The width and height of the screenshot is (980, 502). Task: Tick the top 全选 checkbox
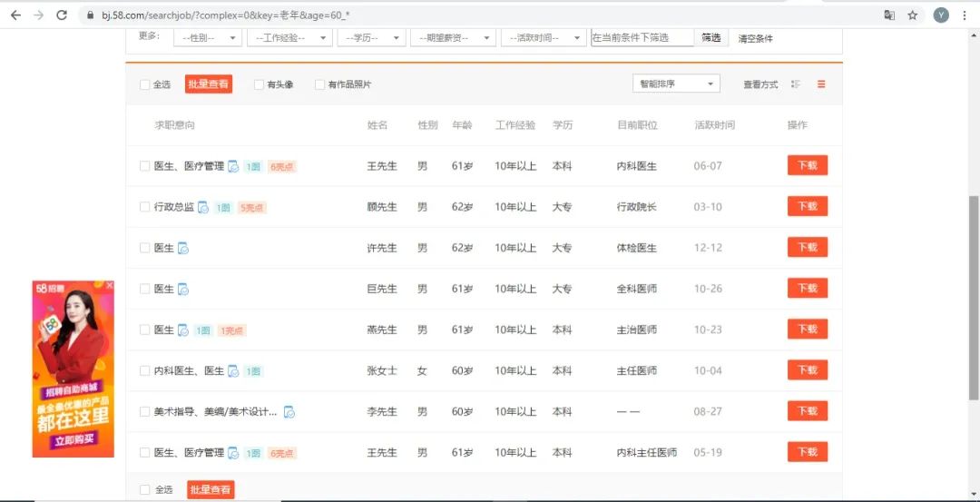[144, 84]
